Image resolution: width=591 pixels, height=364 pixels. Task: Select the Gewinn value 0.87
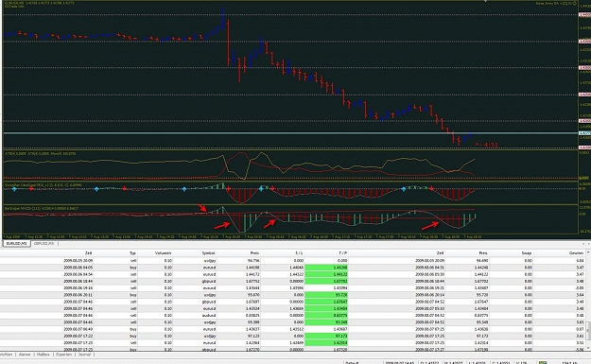tap(580, 329)
